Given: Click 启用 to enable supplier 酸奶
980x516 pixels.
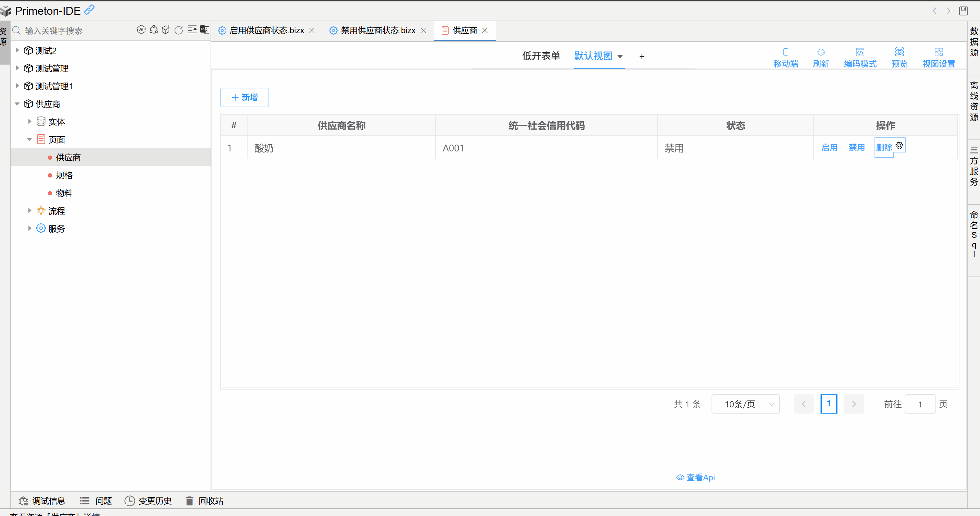Looking at the screenshot, I should click(829, 148).
